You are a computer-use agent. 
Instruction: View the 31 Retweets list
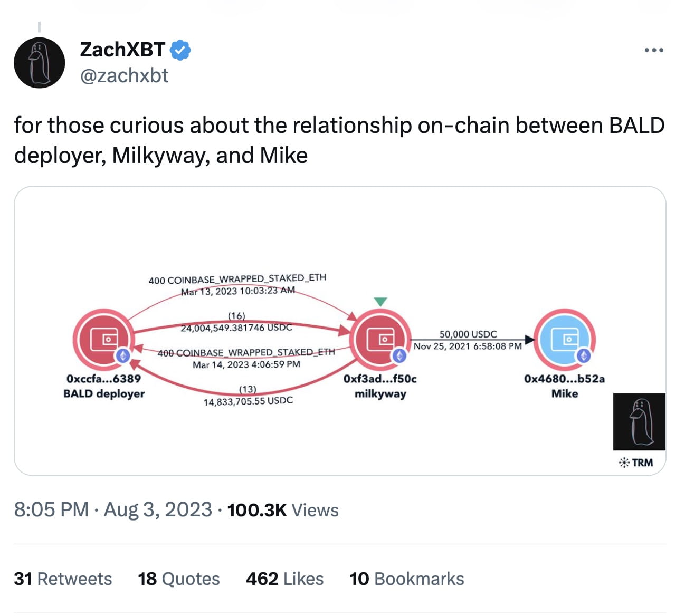(63, 579)
